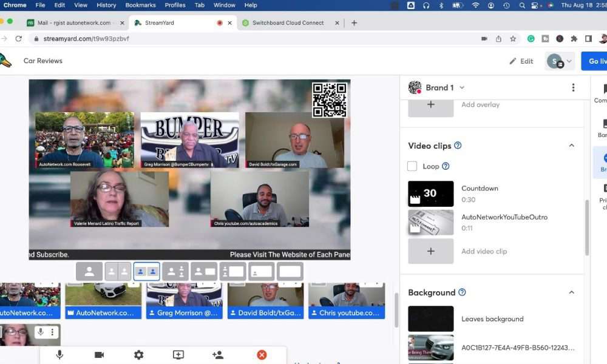Select the Leaves background swatch
Image resolution: width=607 pixels, height=364 pixels.
point(431,319)
